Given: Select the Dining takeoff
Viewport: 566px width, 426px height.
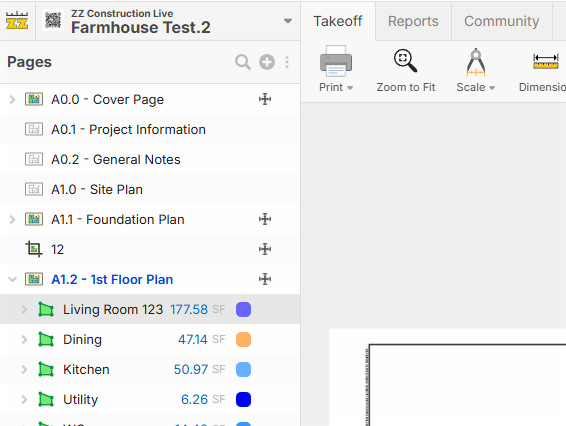Looking at the screenshot, I should point(82,340).
